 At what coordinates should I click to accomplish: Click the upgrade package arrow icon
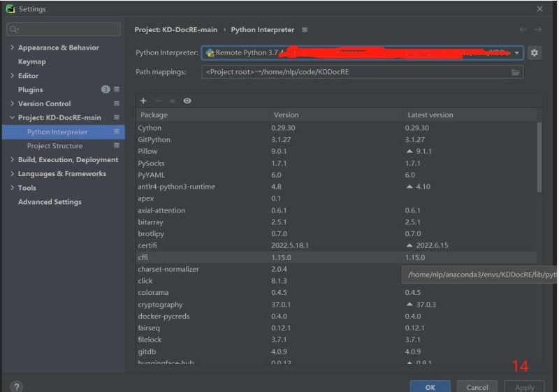pos(172,101)
